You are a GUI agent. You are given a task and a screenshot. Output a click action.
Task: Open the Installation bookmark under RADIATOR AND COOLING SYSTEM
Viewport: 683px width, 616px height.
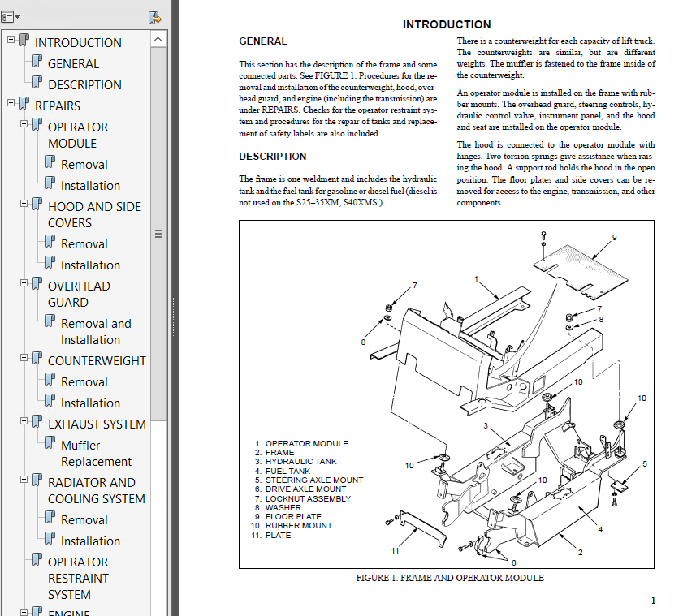click(x=91, y=541)
